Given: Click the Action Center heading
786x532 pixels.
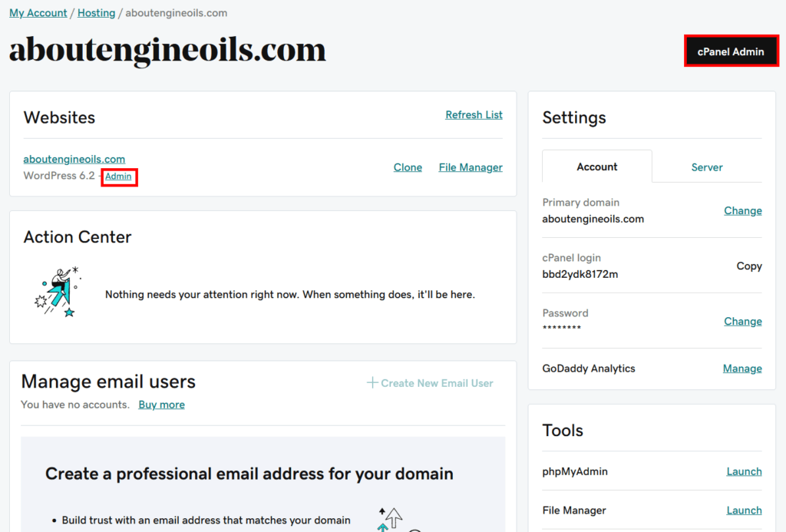Looking at the screenshot, I should (x=78, y=236).
